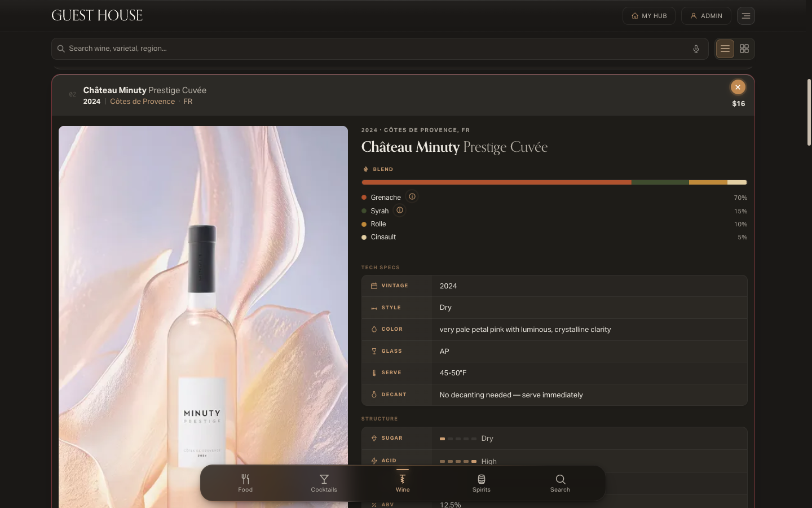Click the green Syrah segment of blend bar
812x508 pixels.
pos(660,182)
